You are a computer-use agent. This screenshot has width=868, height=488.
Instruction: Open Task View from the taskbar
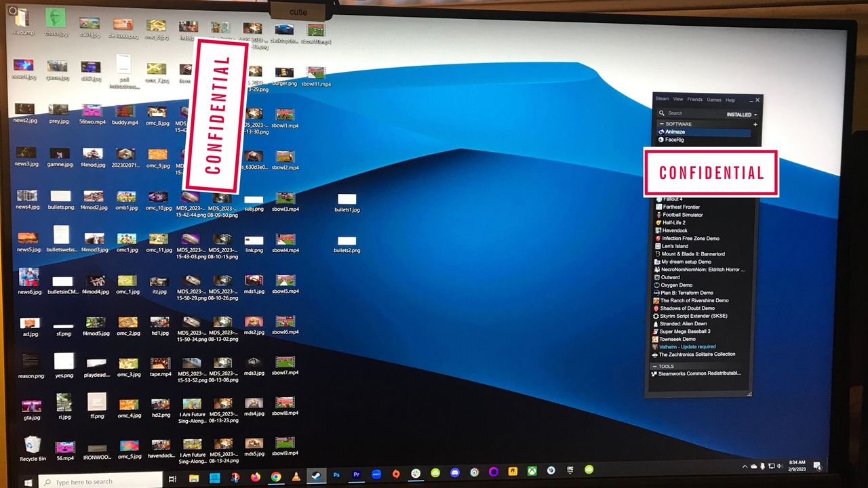[172, 479]
